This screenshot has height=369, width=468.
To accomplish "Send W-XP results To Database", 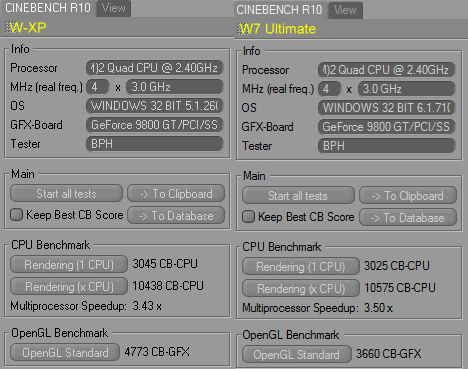I will [x=176, y=216].
